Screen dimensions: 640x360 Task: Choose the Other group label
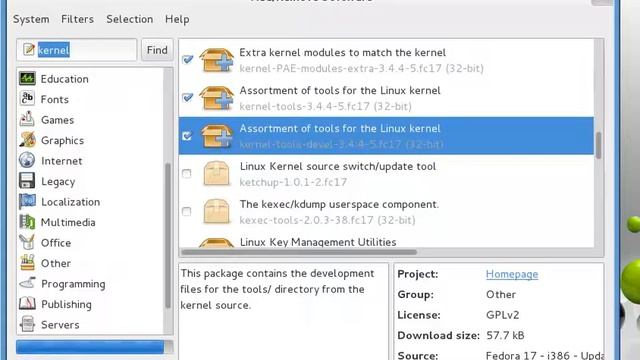click(56, 263)
